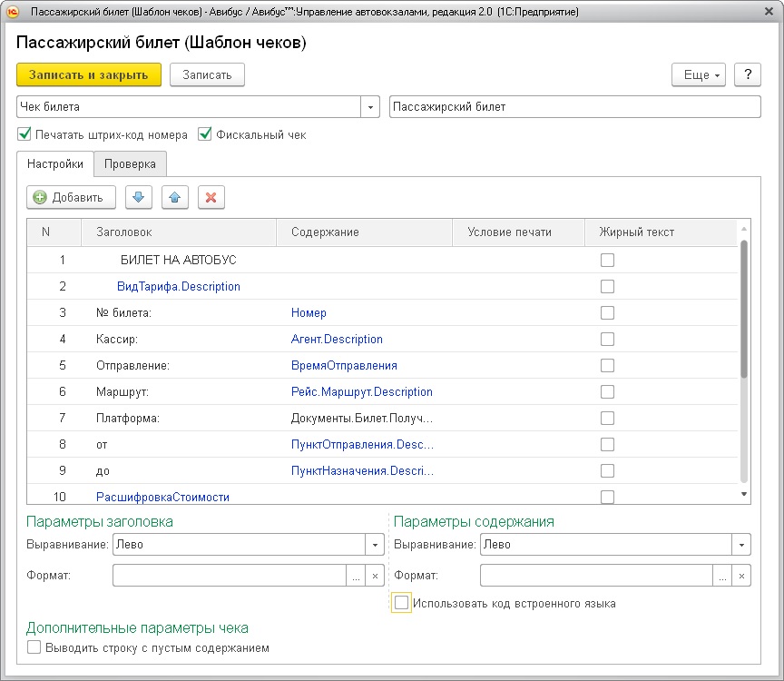Viewport: 784px width, 681px height.
Task: Click the red delete row icon
Action: pos(211,197)
